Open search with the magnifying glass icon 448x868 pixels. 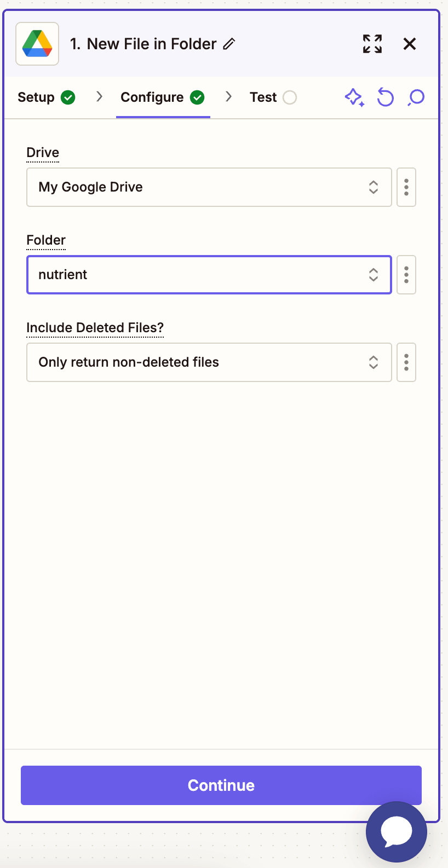click(x=416, y=97)
